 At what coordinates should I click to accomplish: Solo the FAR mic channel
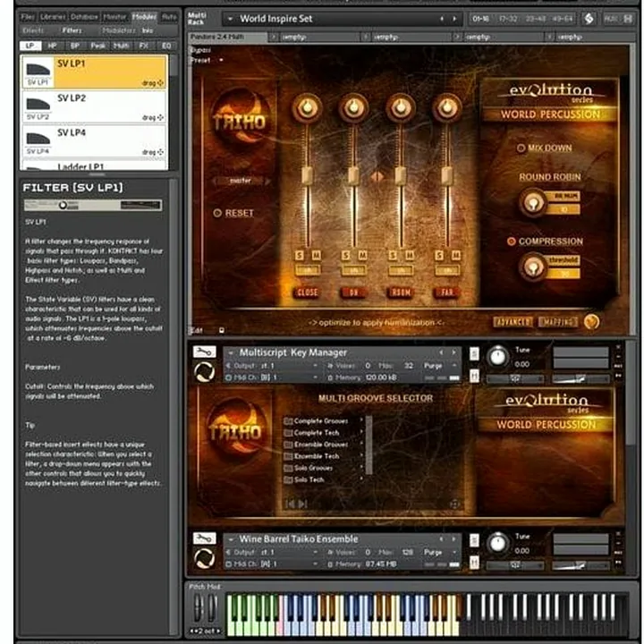coord(439,256)
